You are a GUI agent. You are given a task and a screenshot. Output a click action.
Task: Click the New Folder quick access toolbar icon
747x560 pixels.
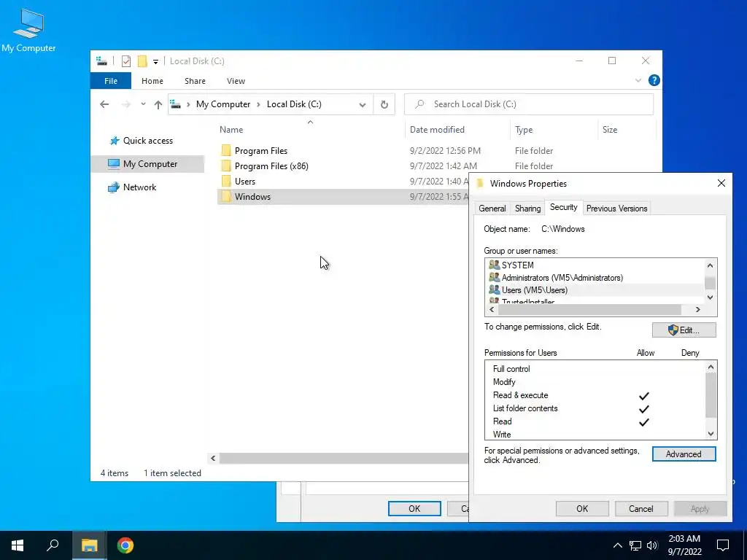[142, 61]
